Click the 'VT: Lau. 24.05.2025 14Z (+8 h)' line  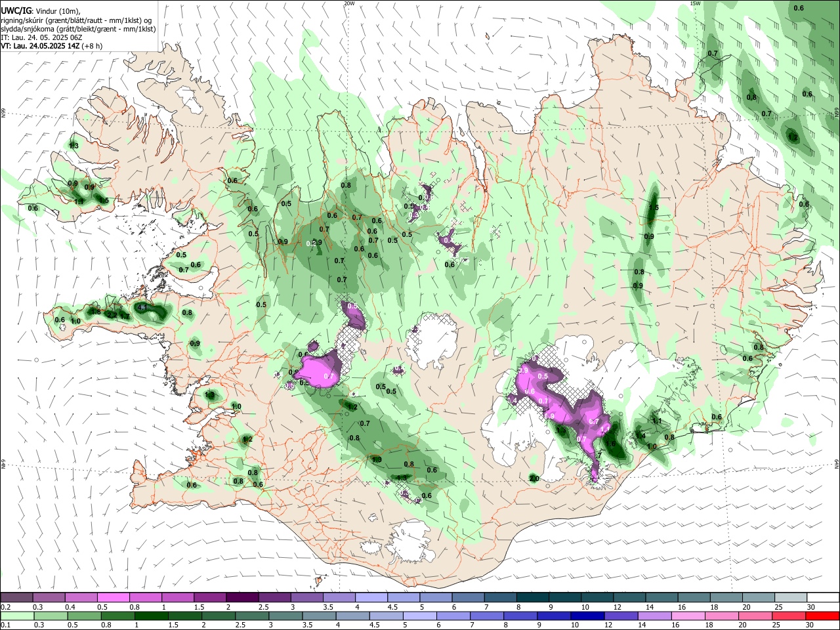point(51,46)
